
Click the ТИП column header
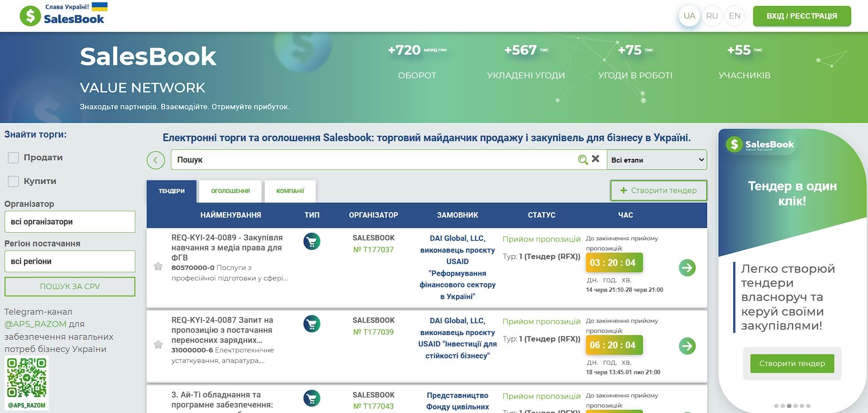tap(312, 215)
